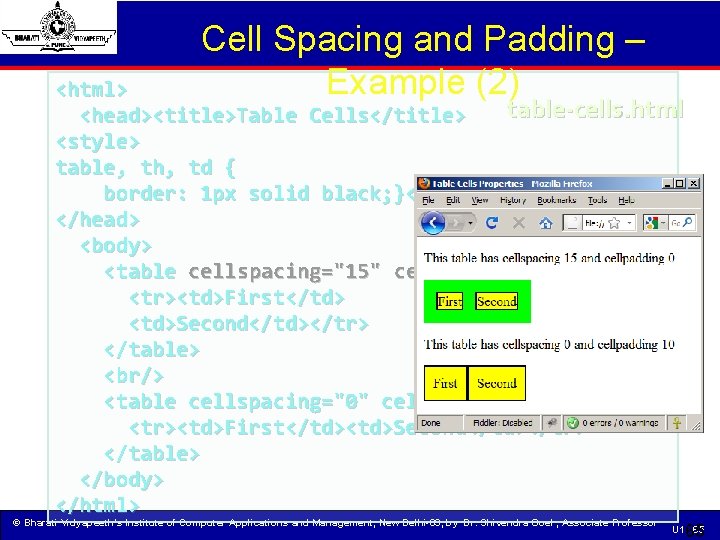The width and height of the screenshot is (720, 540).
Task: Click the 'Second' cell in the padded table
Action: (x=497, y=383)
